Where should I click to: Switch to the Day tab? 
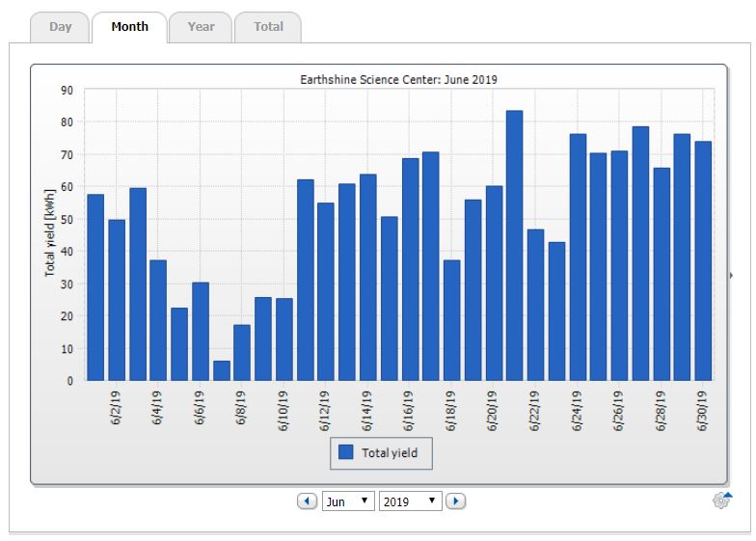[x=61, y=27]
